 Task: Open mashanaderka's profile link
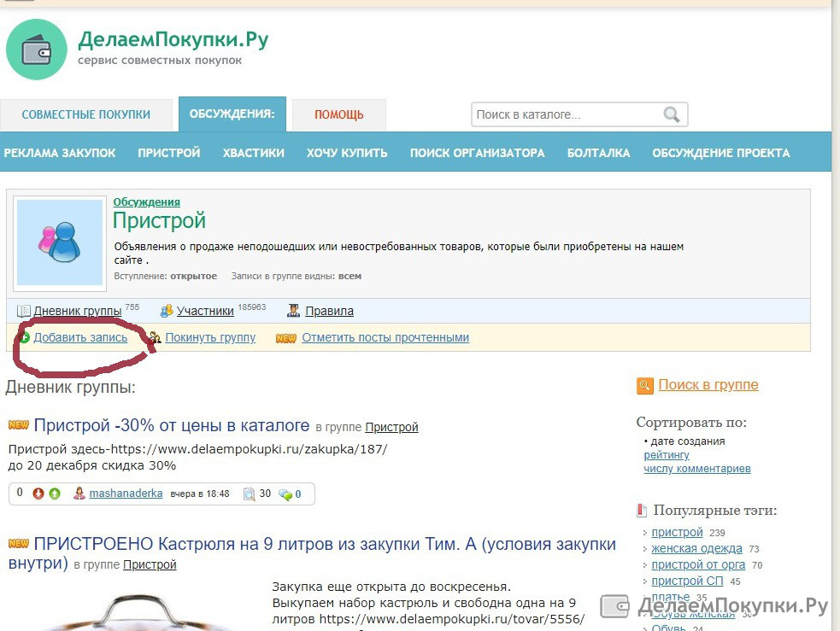pos(126,494)
